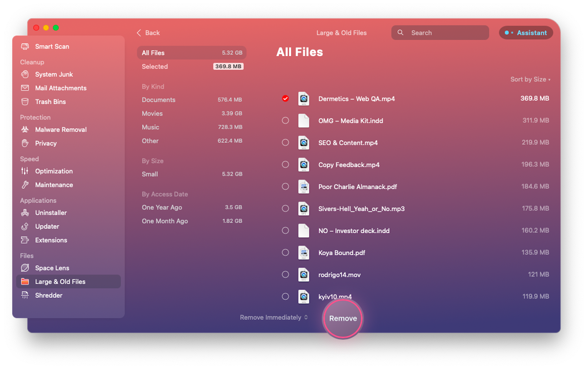The width and height of the screenshot is (588, 369).
Task: Click inside the Search field
Action: click(x=440, y=33)
